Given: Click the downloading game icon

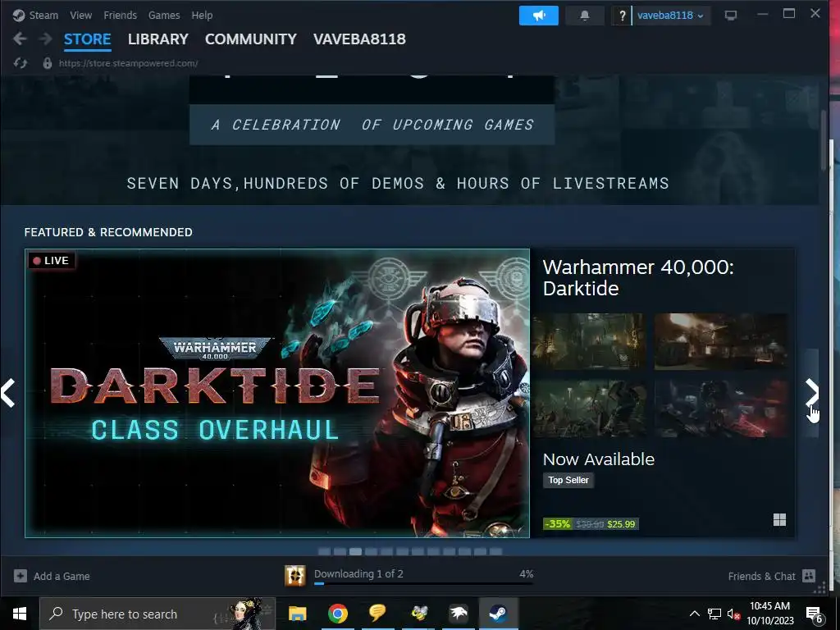Looking at the screenshot, I should pyautogui.click(x=295, y=576).
